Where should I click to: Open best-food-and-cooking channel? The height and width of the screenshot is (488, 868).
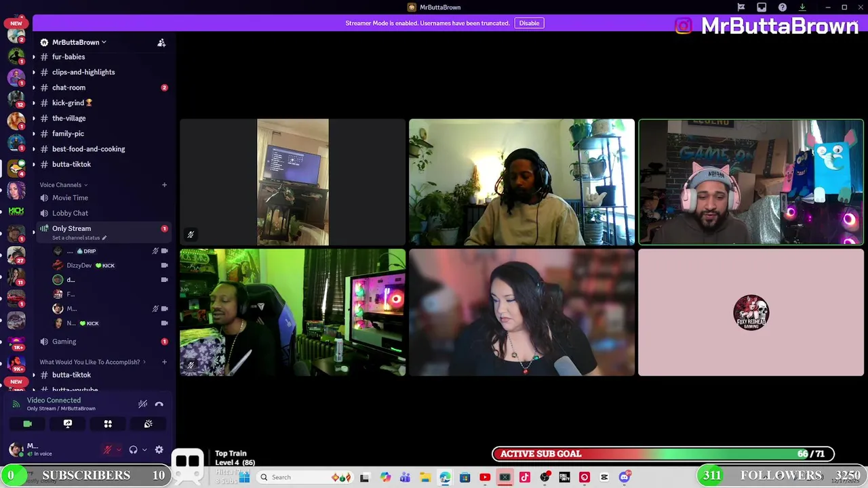point(88,149)
